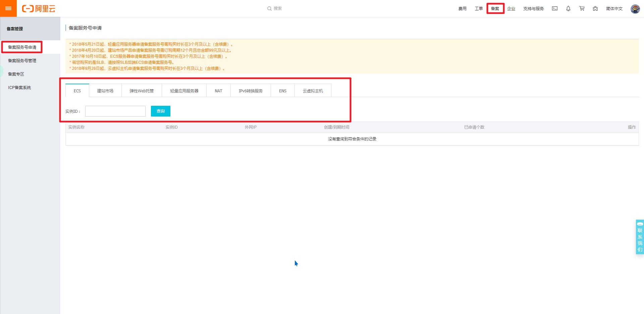Click the search magnifier icon
This screenshot has width=644, height=314.
269,8
